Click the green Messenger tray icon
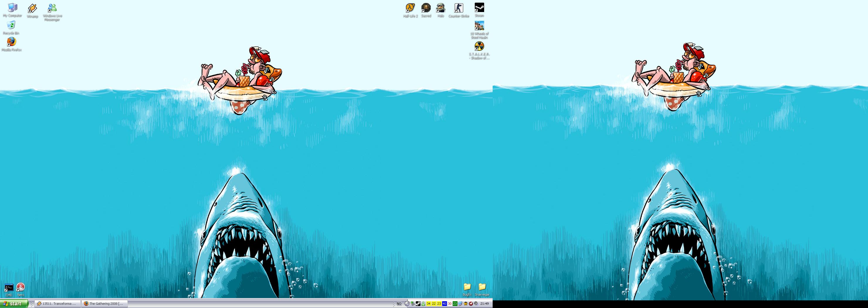 click(423, 304)
